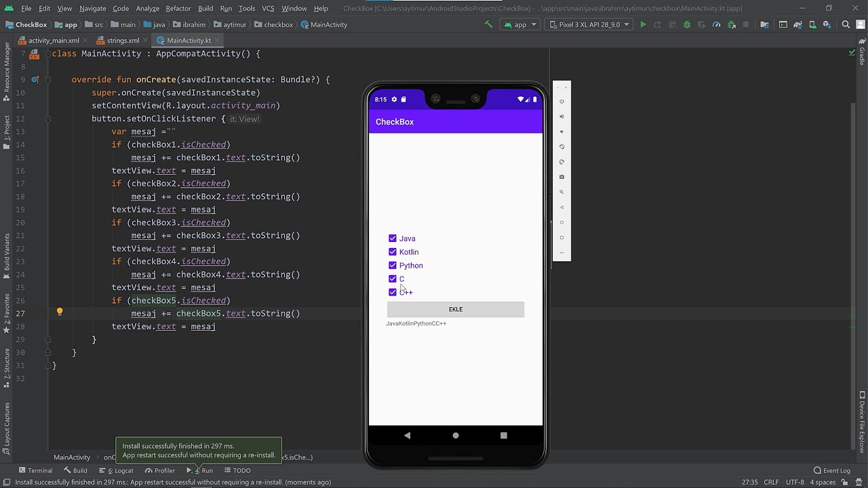Open the app run configuration dropdown
Image resolution: width=868 pixels, height=488 pixels.
(x=520, y=24)
